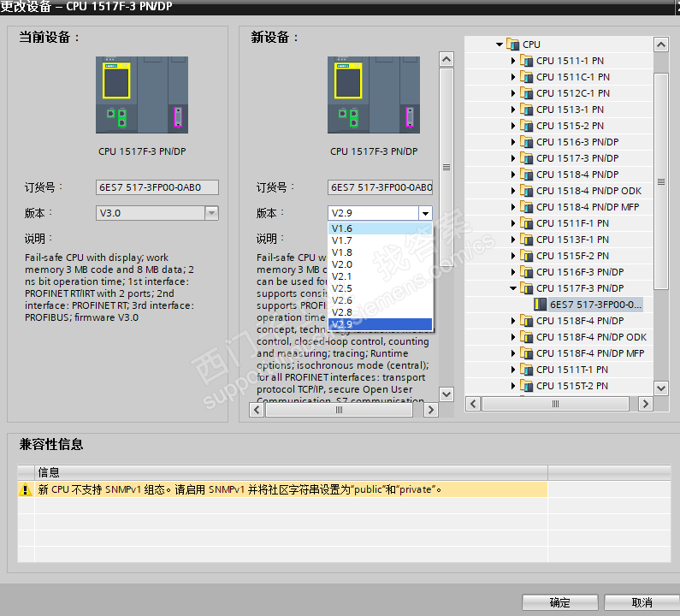Click down arrow of new device description scrollbar
The image size is (680, 616).
pos(446,394)
